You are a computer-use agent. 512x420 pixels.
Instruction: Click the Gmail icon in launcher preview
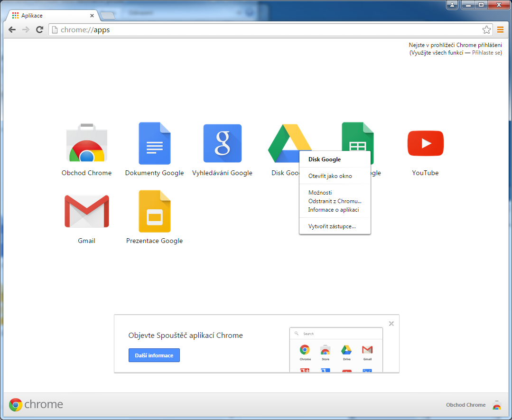[x=367, y=350]
